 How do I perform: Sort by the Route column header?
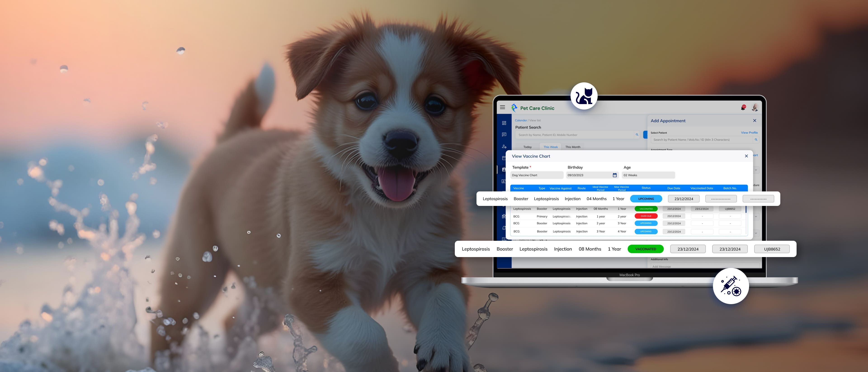[x=582, y=188]
